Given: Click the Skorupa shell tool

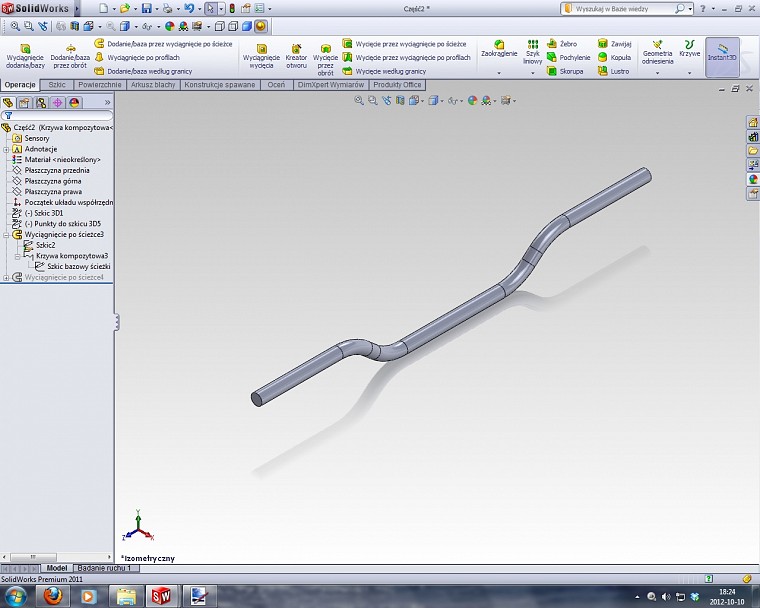Looking at the screenshot, I should pos(565,71).
